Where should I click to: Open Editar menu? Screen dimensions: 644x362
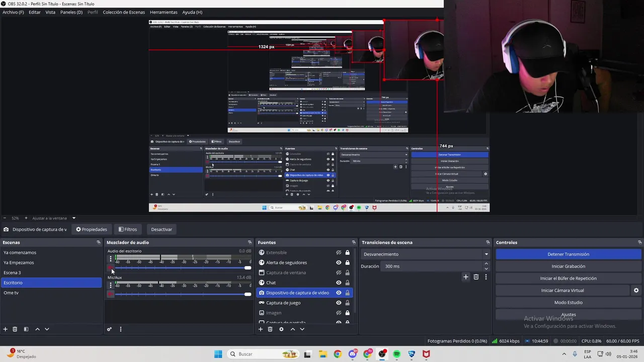[x=35, y=12]
